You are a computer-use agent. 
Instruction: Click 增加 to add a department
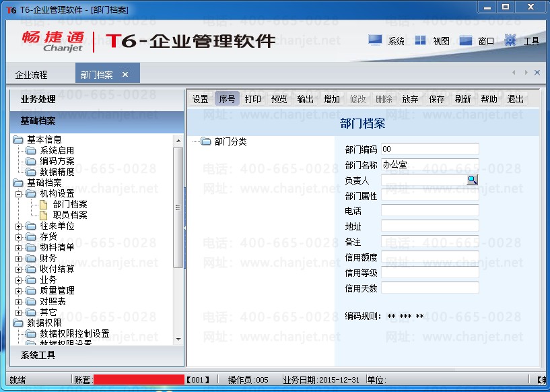point(331,99)
